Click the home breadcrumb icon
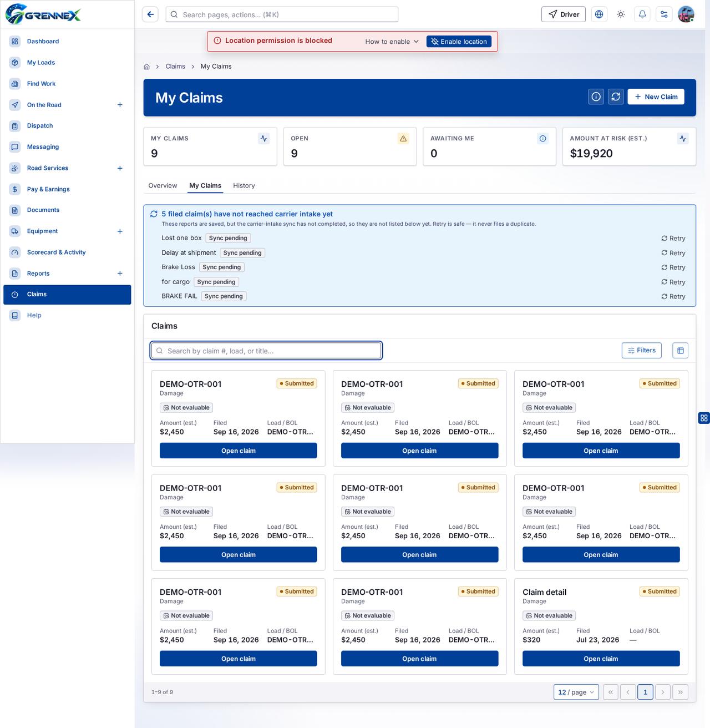Viewport: 710px width, 728px height. pos(146,67)
